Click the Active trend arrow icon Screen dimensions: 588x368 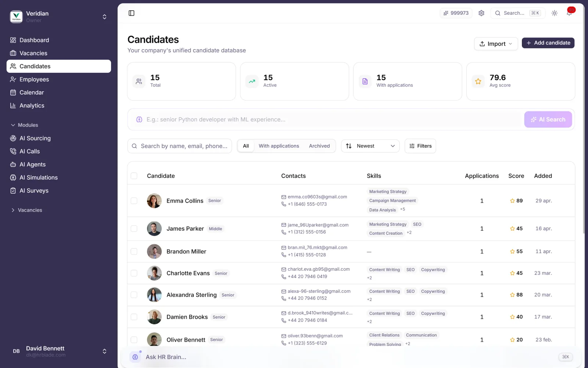click(252, 81)
